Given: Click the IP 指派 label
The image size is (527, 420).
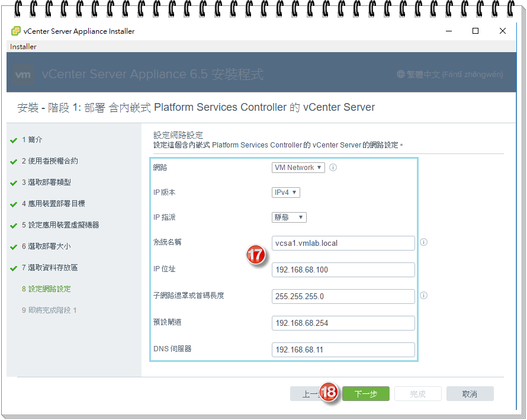Looking at the screenshot, I should point(165,217).
